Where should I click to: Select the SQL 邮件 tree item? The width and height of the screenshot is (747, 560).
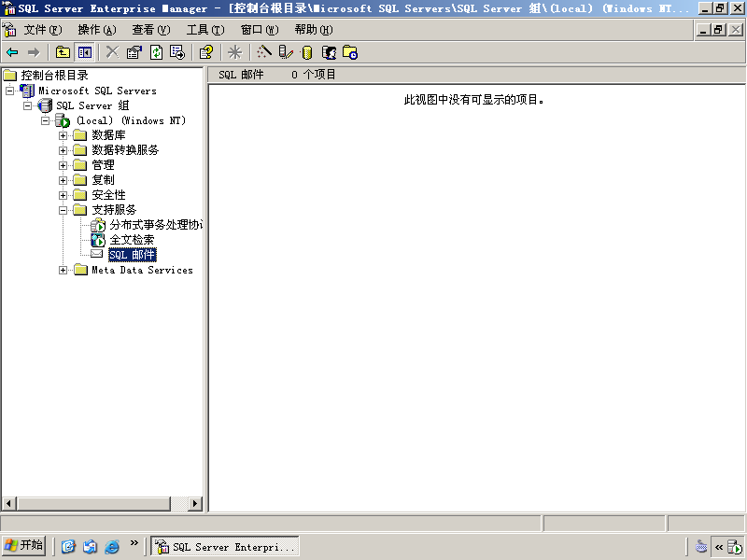pyautogui.click(x=133, y=255)
